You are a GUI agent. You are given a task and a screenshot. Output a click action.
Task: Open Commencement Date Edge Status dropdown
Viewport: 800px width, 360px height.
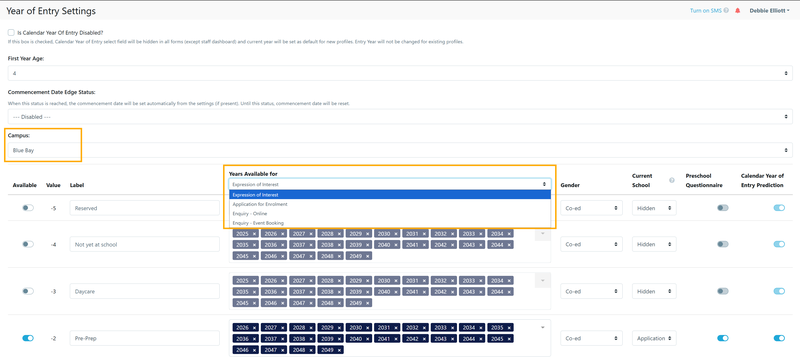pos(400,117)
